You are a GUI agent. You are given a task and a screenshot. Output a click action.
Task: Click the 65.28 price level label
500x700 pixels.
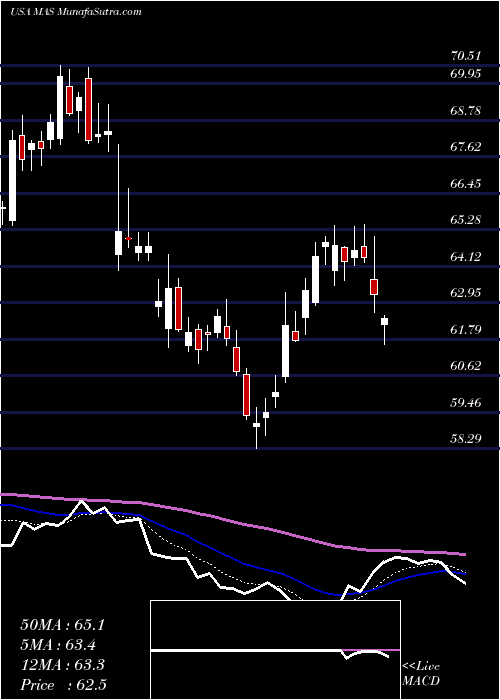466,220
